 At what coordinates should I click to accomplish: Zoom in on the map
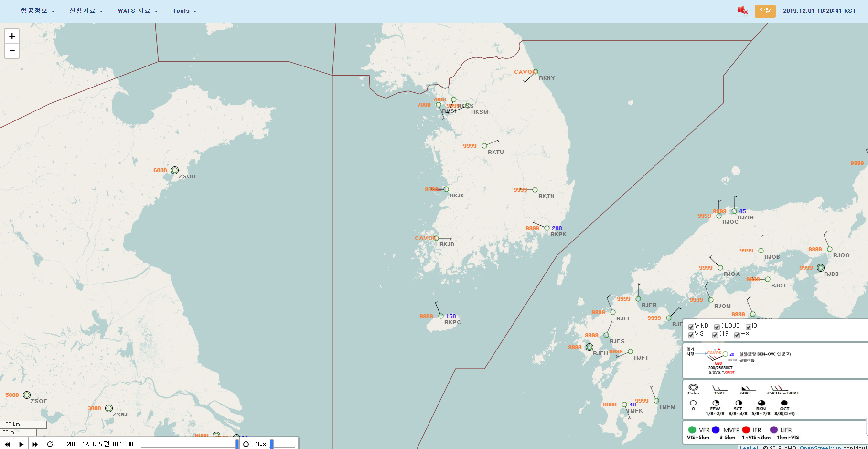click(x=12, y=36)
